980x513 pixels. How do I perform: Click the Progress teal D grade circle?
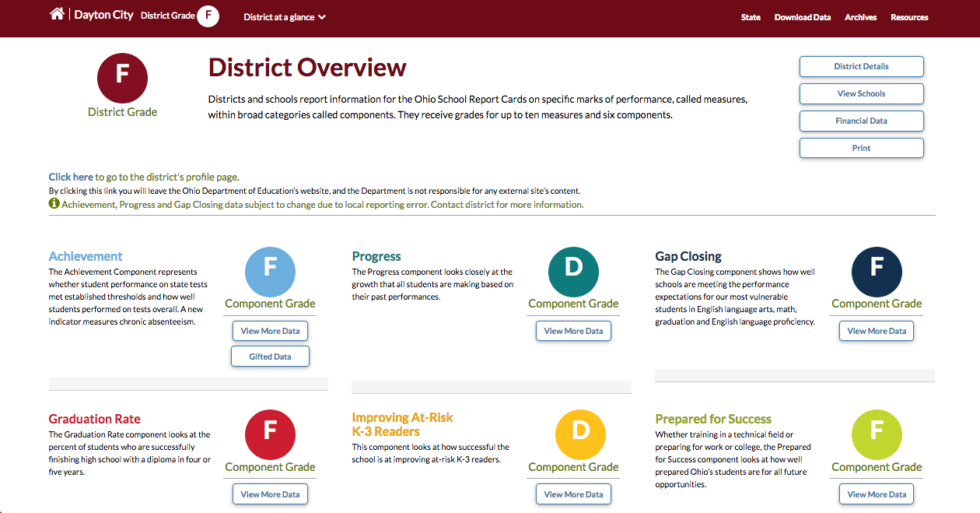coord(573,272)
